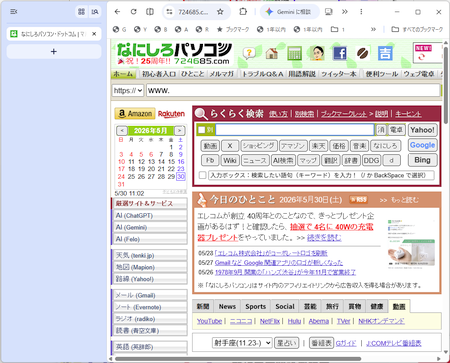Open the extensions puzzle icon
The height and width of the screenshot is (363, 450).
[x=243, y=12]
